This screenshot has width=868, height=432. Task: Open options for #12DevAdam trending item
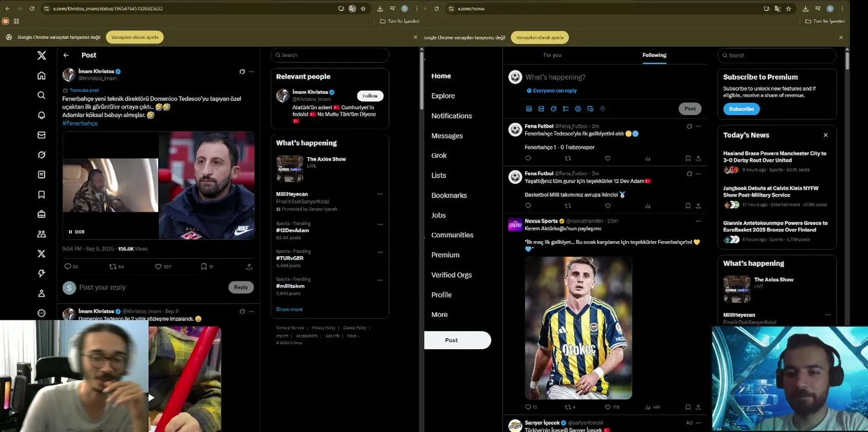point(380,224)
